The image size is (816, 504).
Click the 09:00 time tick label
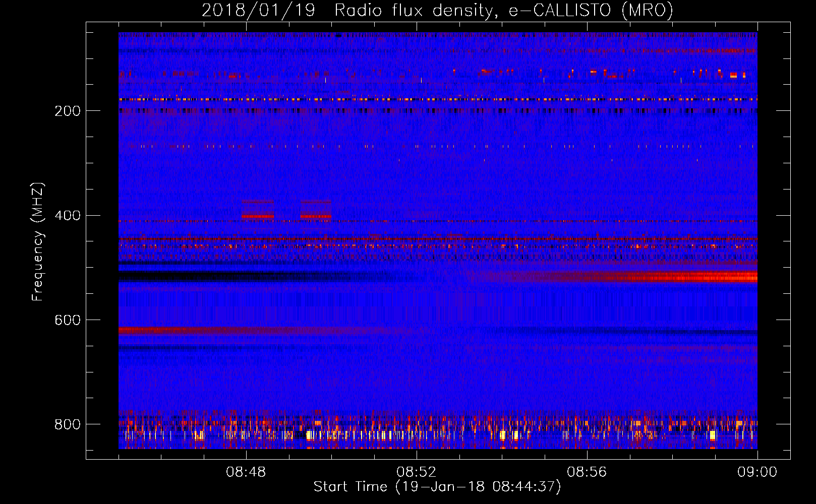(x=757, y=472)
